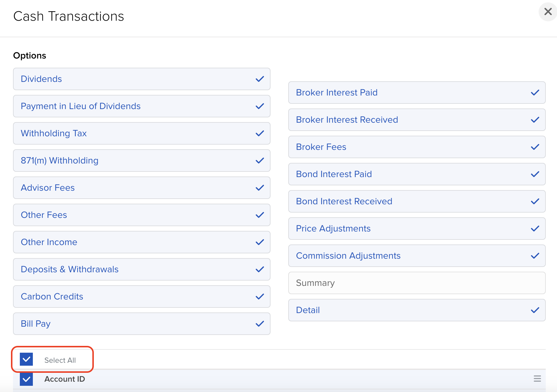Toggle Payment in Lieu of Dividends
This screenshot has width=557, height=392.
pyautogui.click(x=141, y=106)
